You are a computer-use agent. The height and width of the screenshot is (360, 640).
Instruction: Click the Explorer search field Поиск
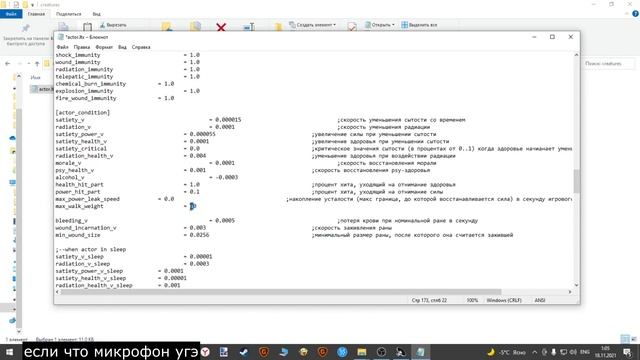click(608, 64)
